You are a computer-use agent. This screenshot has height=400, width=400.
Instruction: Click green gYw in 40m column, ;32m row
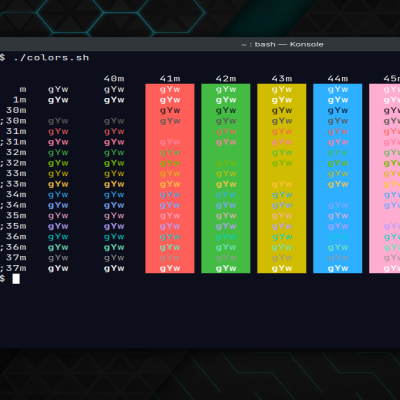(114, 163)
